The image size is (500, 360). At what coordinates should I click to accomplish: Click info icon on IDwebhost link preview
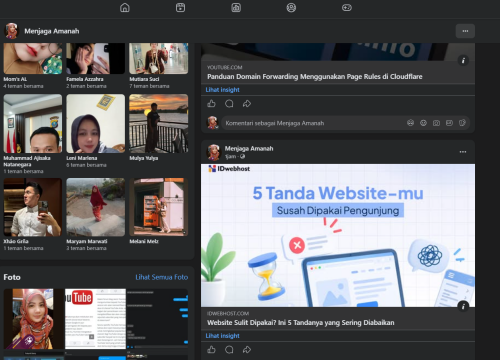(463, 306)
